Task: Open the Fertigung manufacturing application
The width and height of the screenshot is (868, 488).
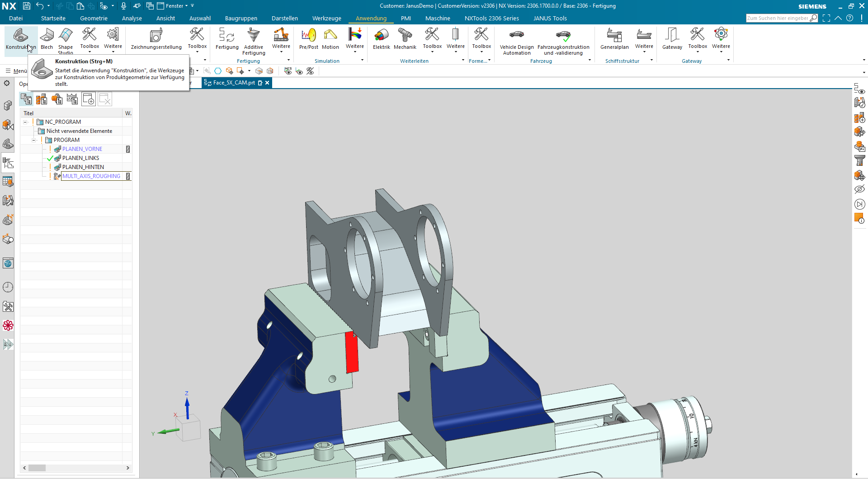Action: pos(227,39)
